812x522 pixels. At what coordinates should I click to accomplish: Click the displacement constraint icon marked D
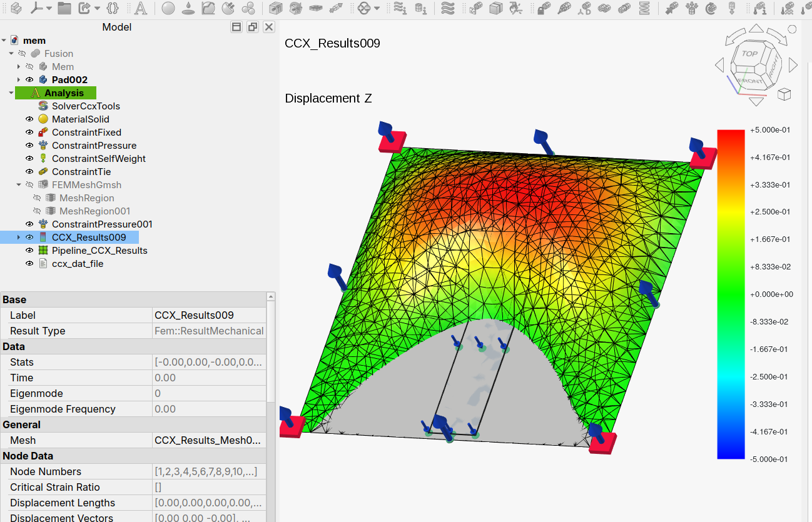coord(584,8)
